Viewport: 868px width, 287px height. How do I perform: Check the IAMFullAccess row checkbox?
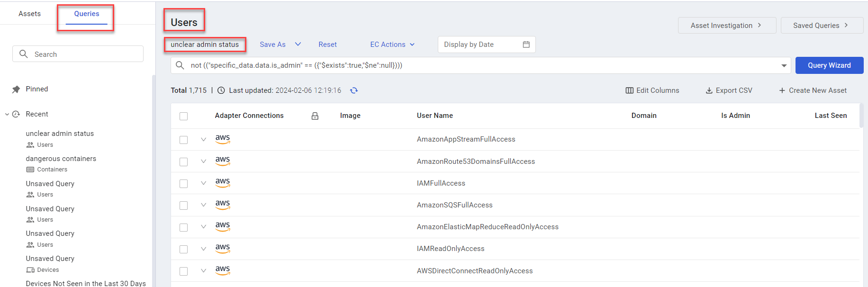[x=184, y=184]
